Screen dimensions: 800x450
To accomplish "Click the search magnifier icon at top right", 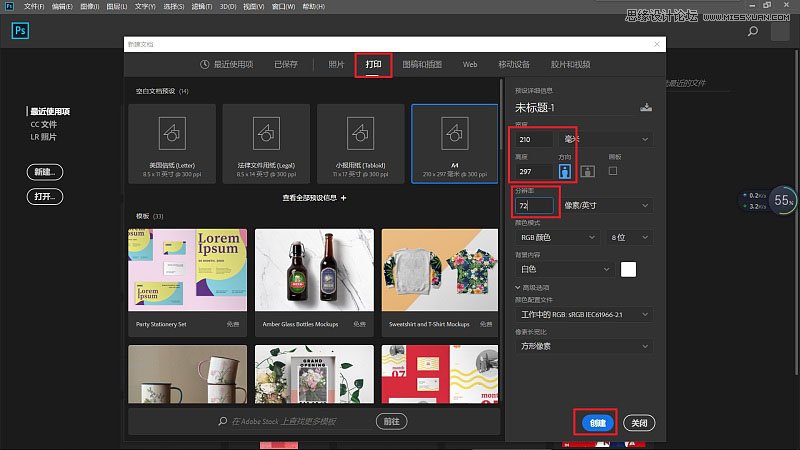I will (x=753, y=32).
